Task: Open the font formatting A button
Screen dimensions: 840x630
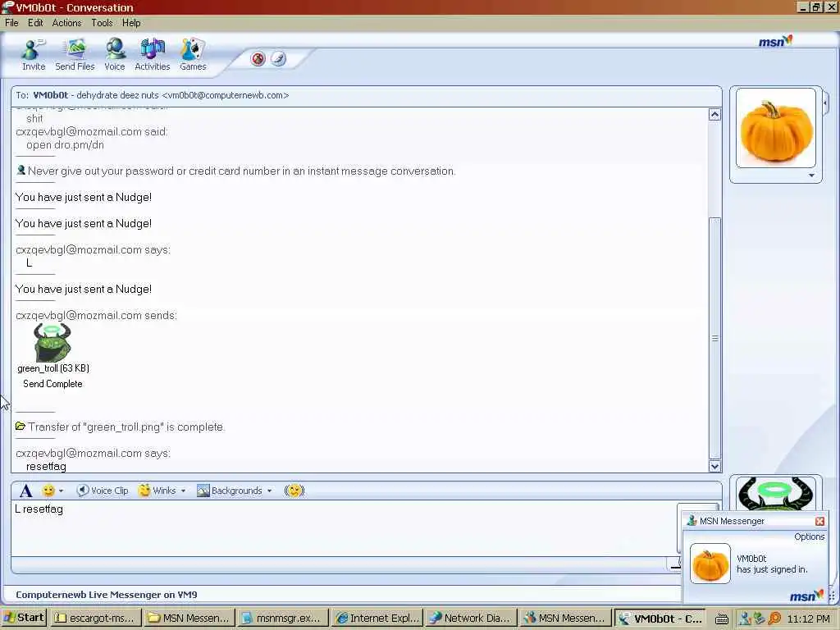Action: coord(25,491)
